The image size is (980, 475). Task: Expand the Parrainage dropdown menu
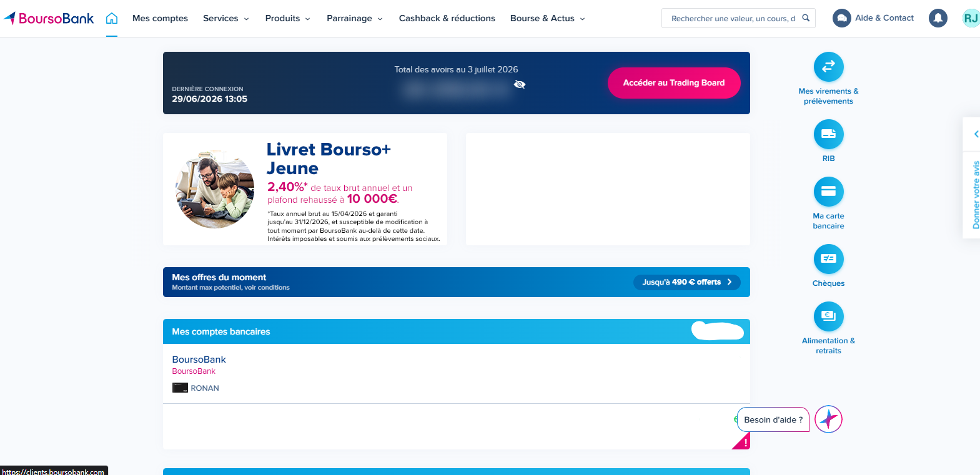(355, 18)
